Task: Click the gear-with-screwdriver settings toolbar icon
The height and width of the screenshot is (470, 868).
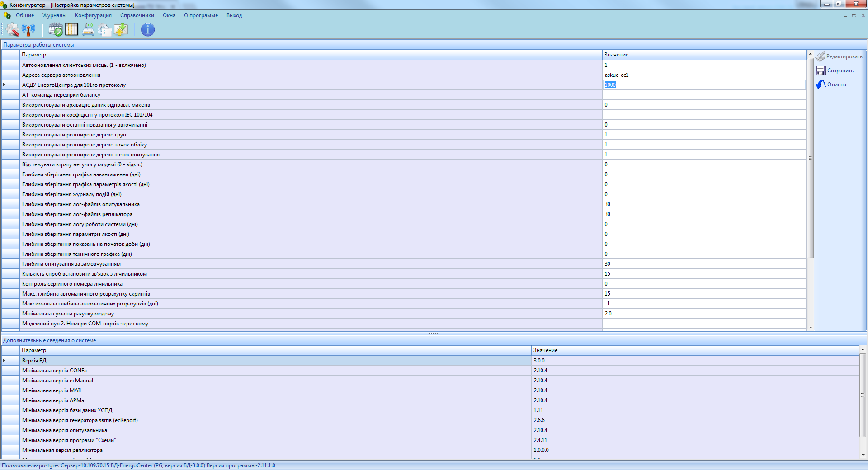Action: click(x=12, y=30)
